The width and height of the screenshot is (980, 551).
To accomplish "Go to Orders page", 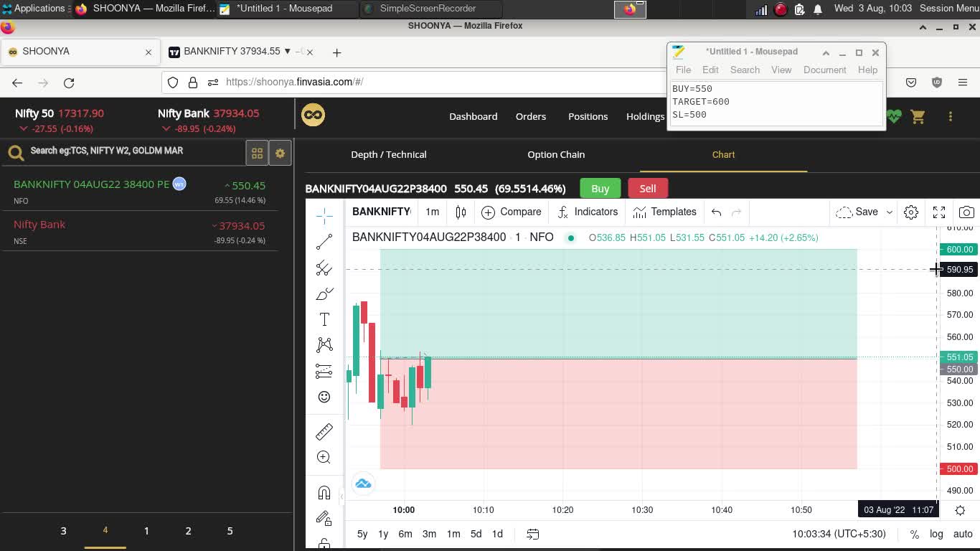I will click(531, 116).
